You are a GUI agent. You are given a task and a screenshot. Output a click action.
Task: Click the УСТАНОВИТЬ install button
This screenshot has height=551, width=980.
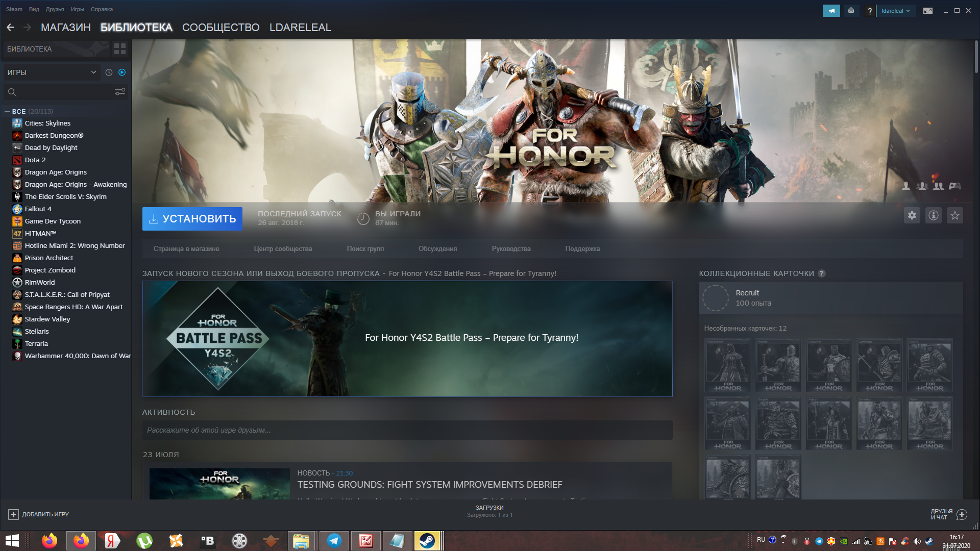(192, 219)
